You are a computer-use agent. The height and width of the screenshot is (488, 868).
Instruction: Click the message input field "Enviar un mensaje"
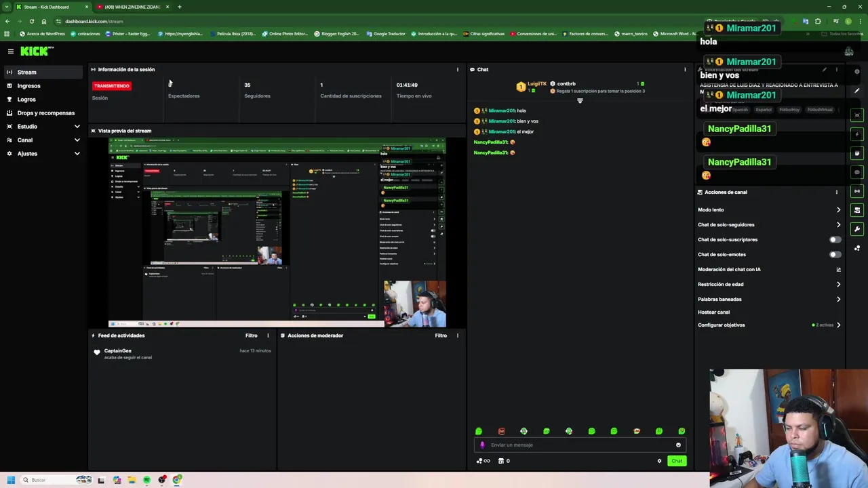(580, 445)
